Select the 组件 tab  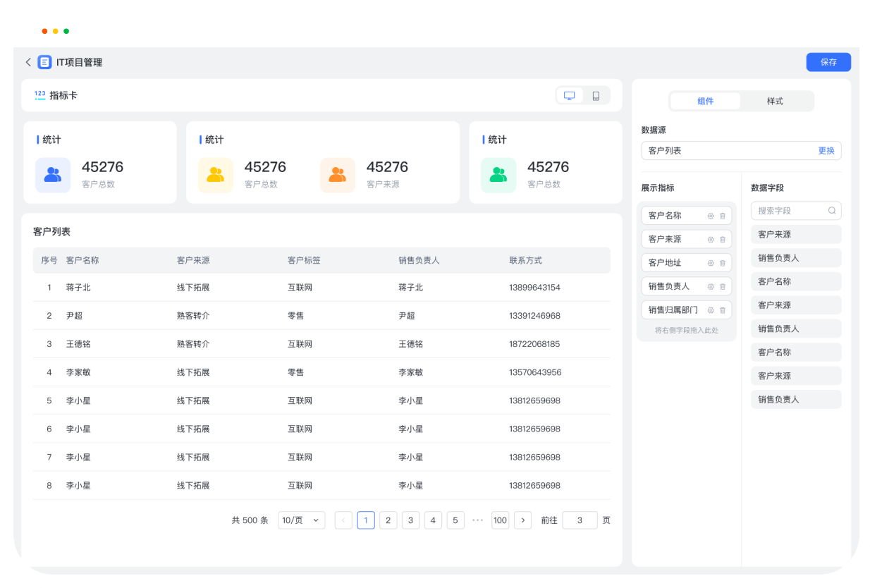click(705, 102)
